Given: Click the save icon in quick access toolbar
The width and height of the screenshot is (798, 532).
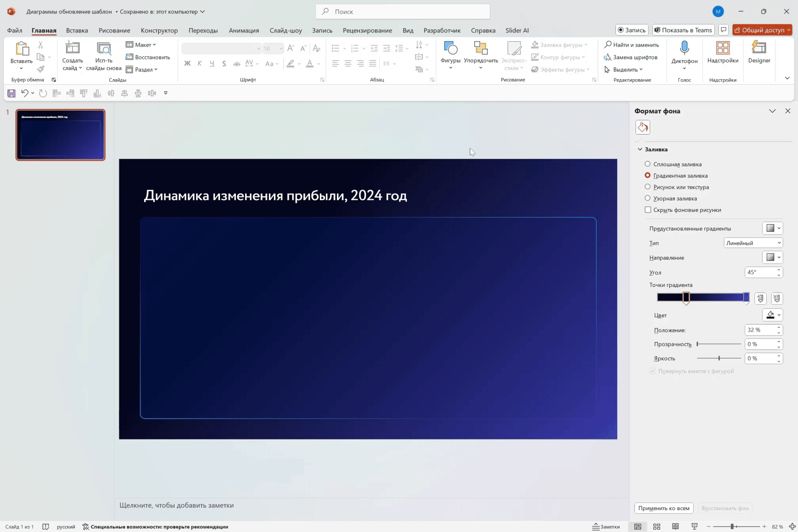Looking at the screenshot, I should (11, 93).
